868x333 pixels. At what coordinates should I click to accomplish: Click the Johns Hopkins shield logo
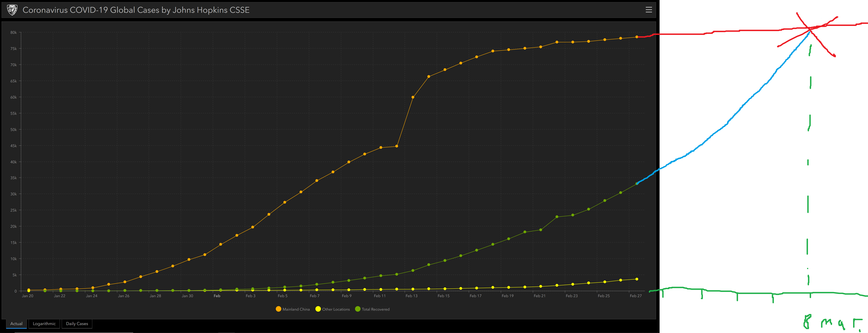pyautogui.click(x=12, y=10)
